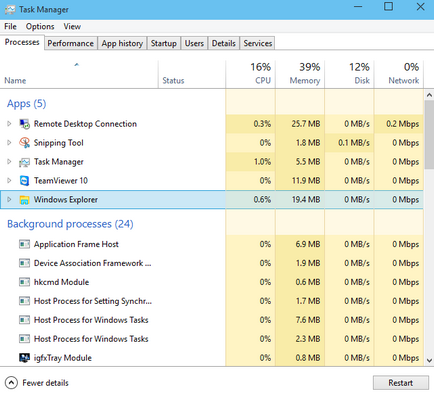
Task: Select the Processes tab
Action: 22,42
